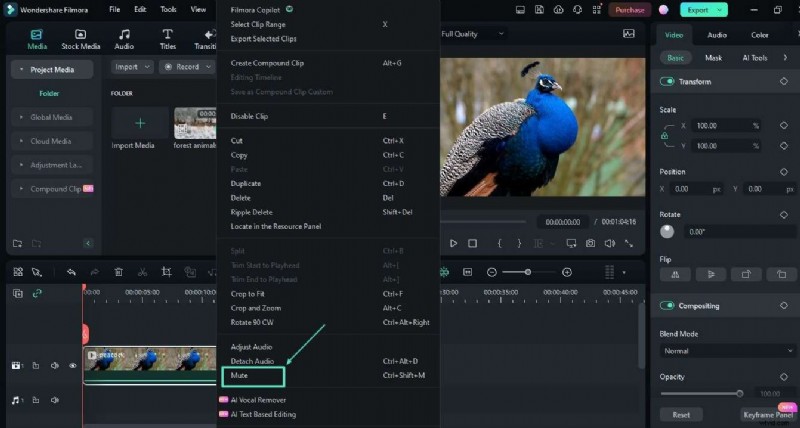Click the video scope icon next to Full Quality
800x428 pixels.
tap(629, 34)
